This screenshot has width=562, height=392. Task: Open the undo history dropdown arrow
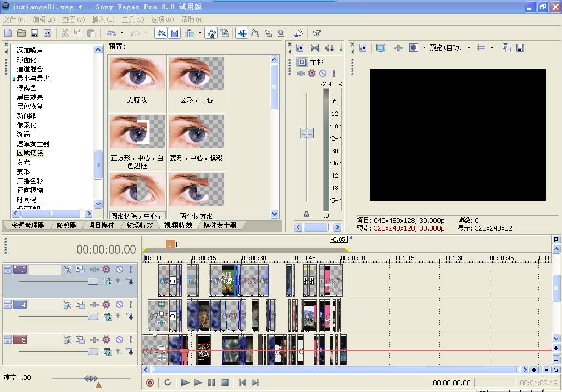coord(122,33)
